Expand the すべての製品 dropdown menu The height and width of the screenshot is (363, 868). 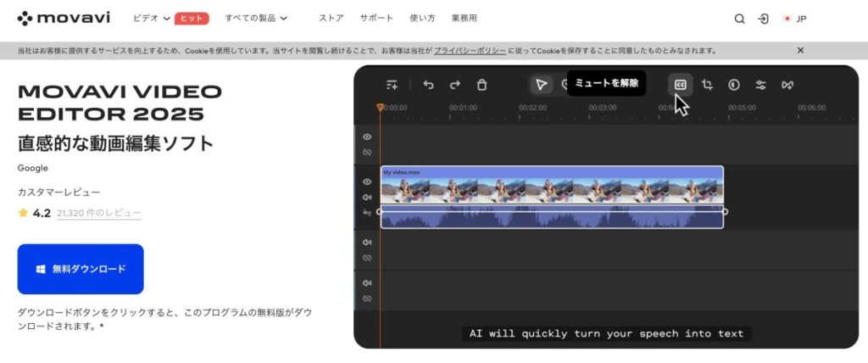256,19
